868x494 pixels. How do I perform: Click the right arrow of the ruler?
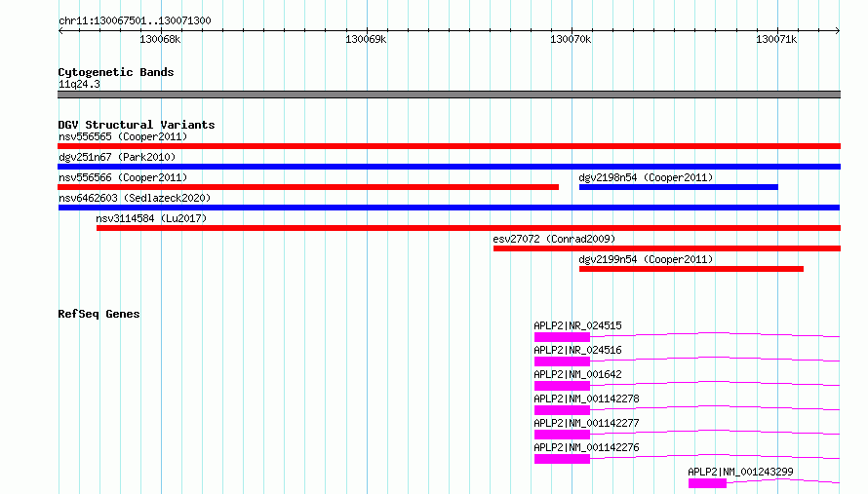[x=838, y=30]
